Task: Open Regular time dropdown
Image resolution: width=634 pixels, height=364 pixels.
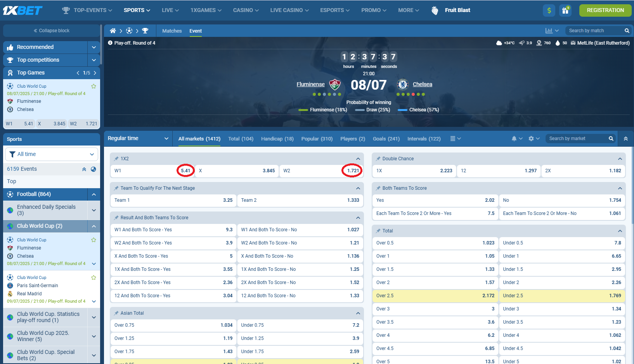Action: point(138,139)
